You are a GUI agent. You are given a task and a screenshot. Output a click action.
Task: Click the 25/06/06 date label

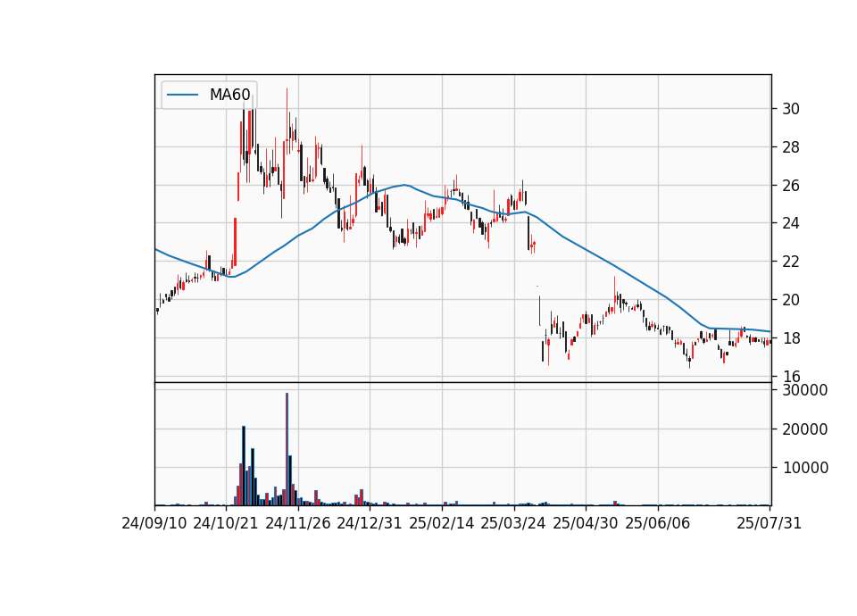tap(658, 523)
